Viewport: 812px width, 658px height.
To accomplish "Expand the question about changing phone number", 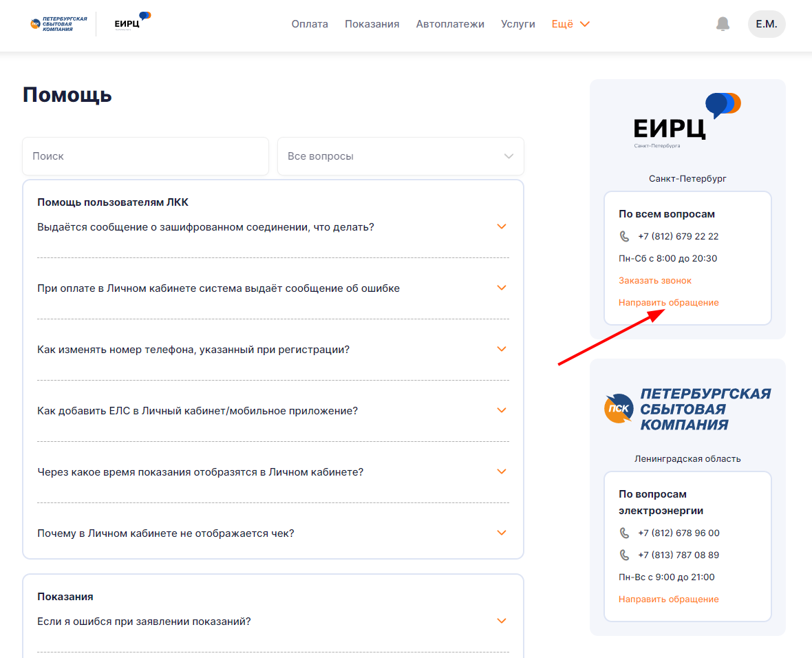I will click(x=502, y=349).
